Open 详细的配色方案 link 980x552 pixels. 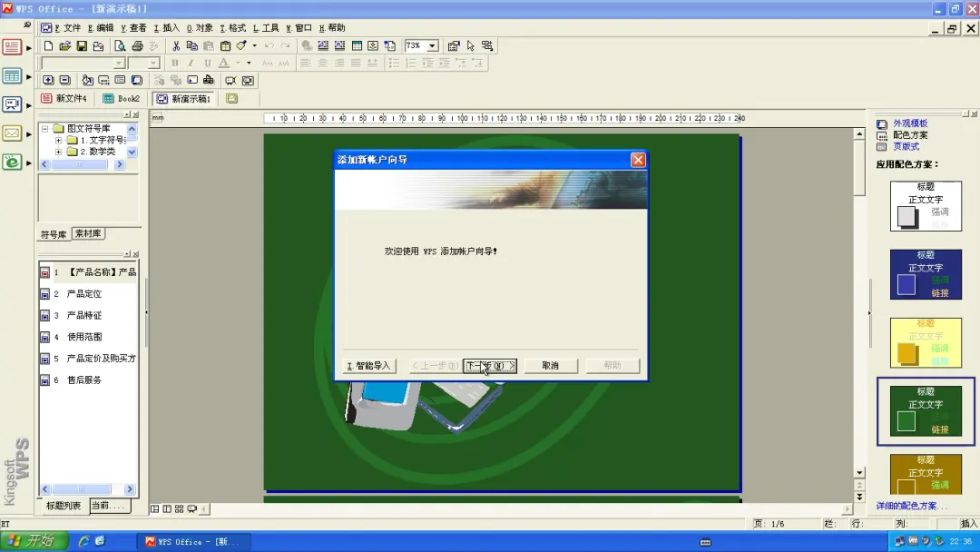(911, 506)
